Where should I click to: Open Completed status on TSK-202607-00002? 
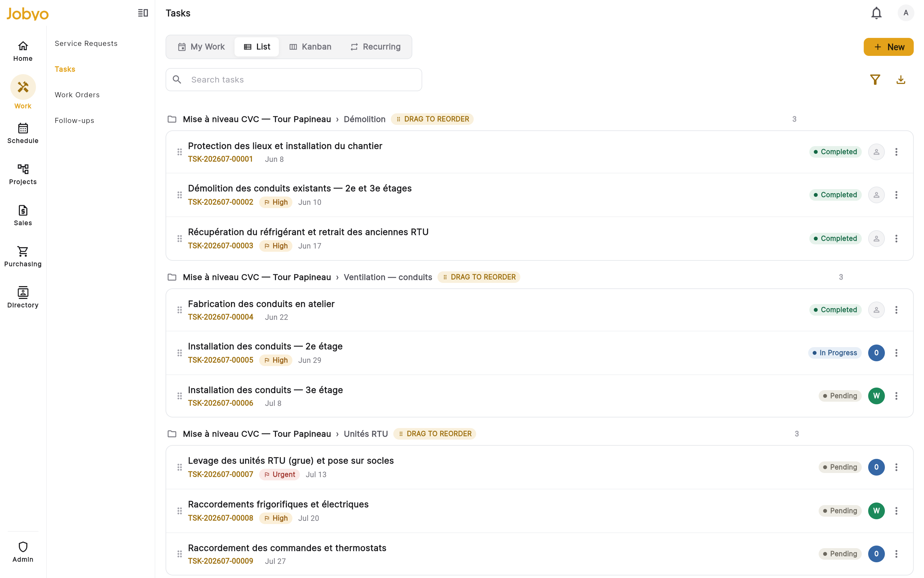[835, 195]
